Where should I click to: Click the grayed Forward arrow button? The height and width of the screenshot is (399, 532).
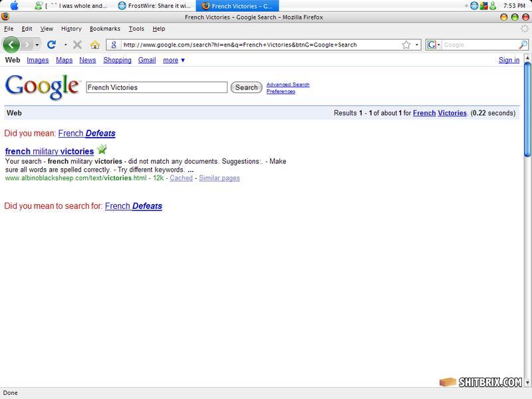[27, 45]
